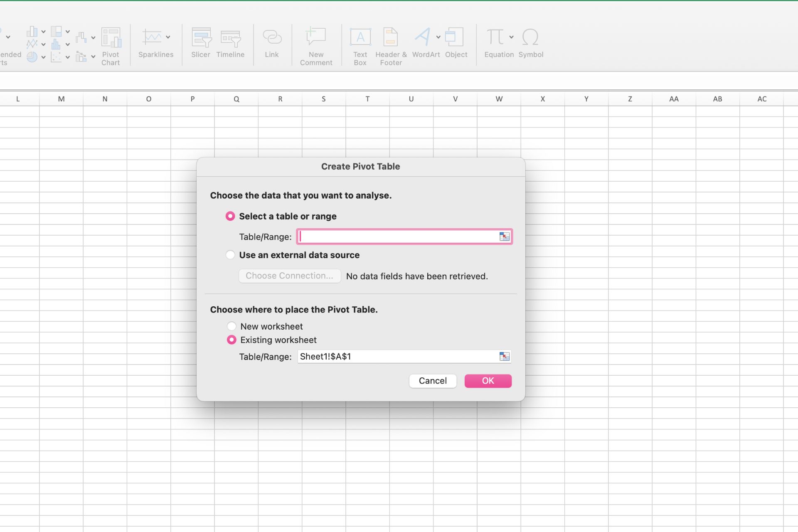
Task: Open the Sparklines dropdown arrow
Action: pyautogui.click(x=168, y=37)
